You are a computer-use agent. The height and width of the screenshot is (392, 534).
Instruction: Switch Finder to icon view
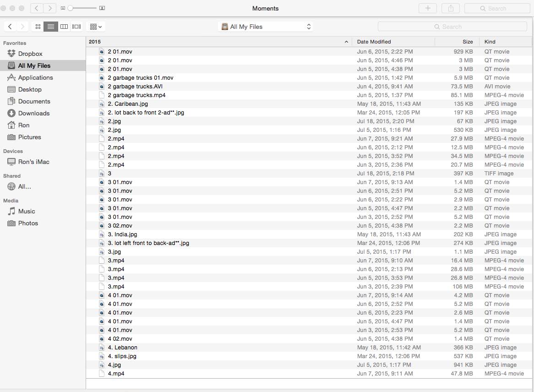click(38, 27)
